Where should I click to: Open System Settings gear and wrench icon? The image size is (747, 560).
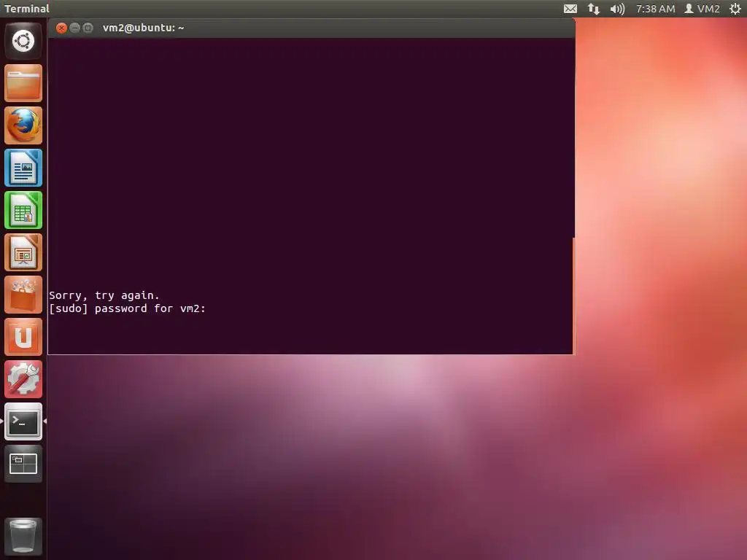coord(23,379)
